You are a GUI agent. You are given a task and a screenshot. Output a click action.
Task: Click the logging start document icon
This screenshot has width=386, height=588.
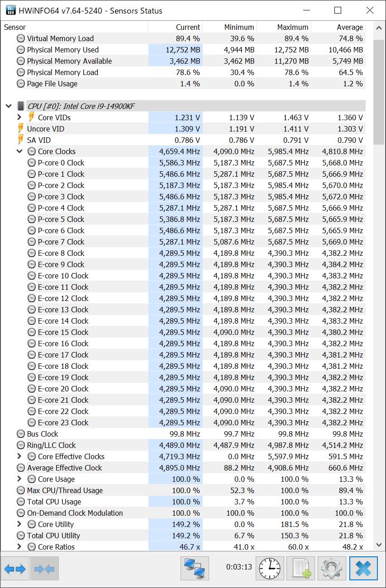301,569
